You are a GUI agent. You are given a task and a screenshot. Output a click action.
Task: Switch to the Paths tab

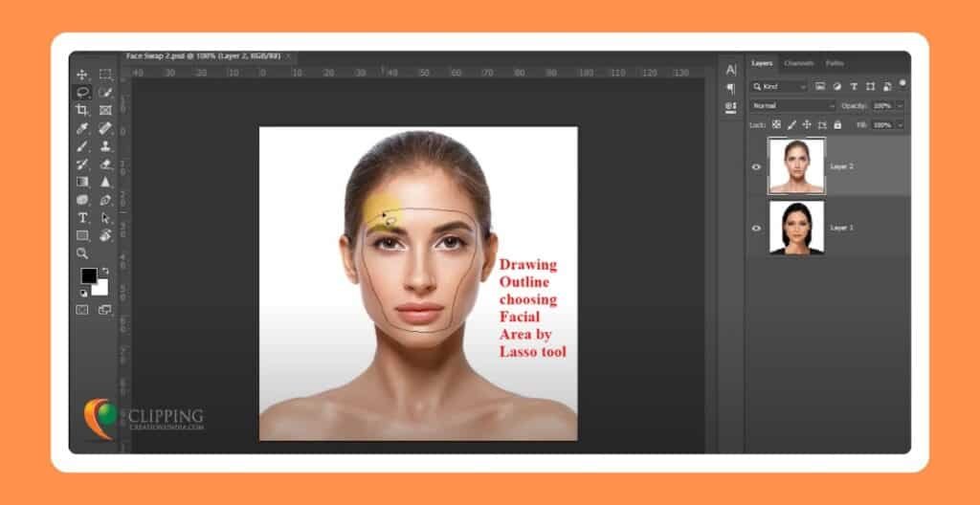pos(835,63)
